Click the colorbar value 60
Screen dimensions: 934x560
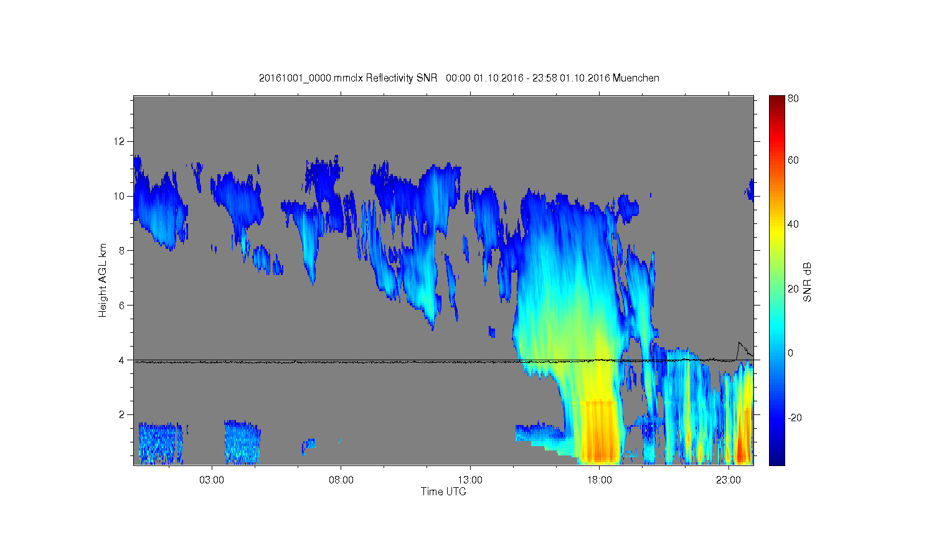click(793, 160)
